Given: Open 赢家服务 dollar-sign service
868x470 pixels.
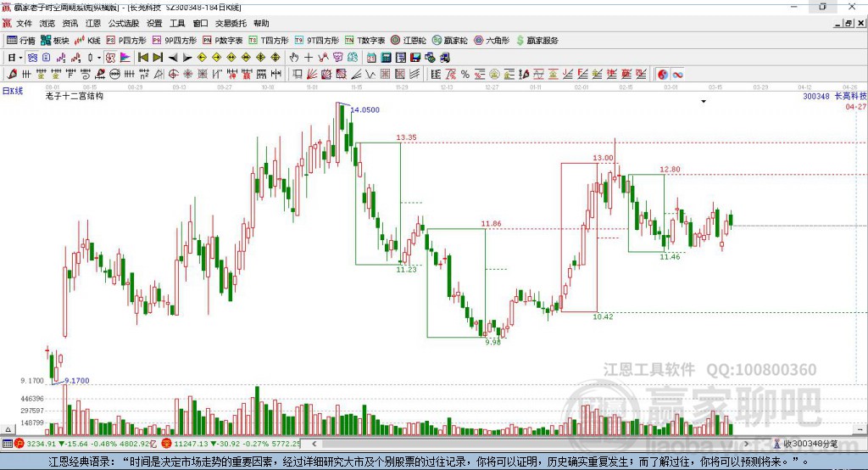Looking at the screenshot, I should point(537,41).
